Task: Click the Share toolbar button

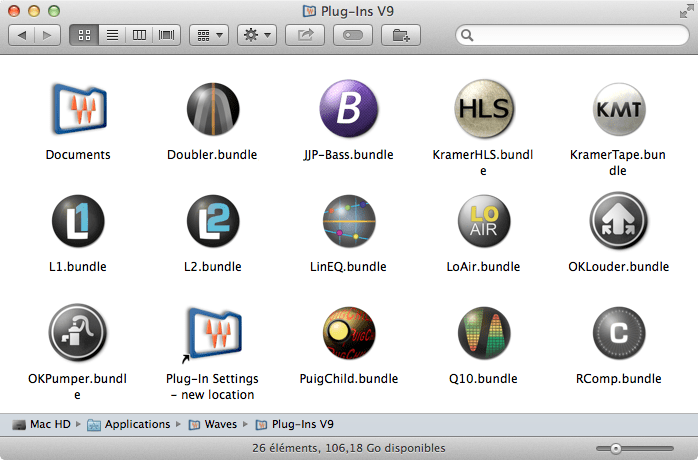Action: tap(305, 35)
